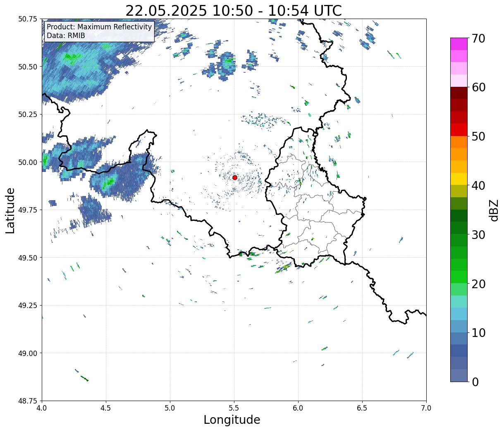This screenshot has width=504, height=430.
Task: Click the latitude tick label 50.00
Action: (28, 162)
